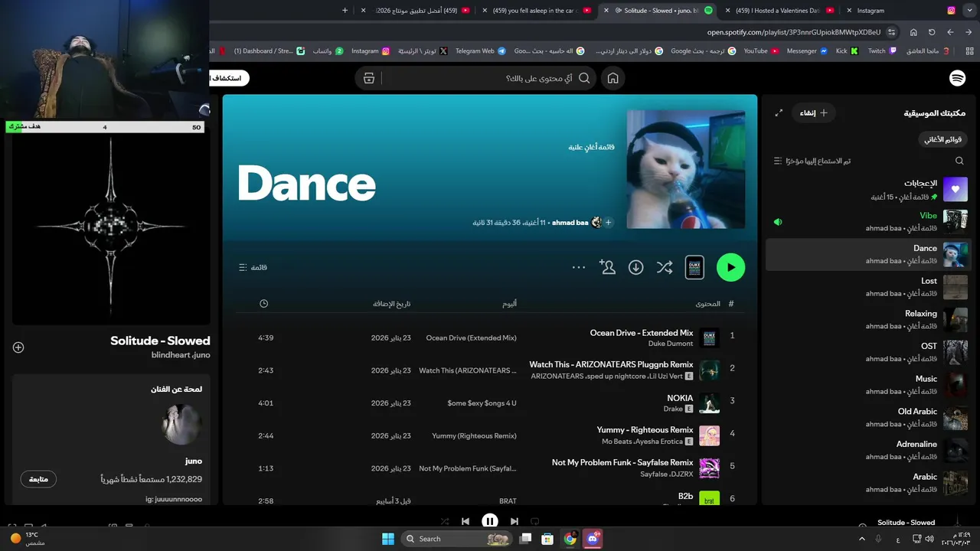Click the استكشاف button at the top
980x551 pixels.
[229, 78]
